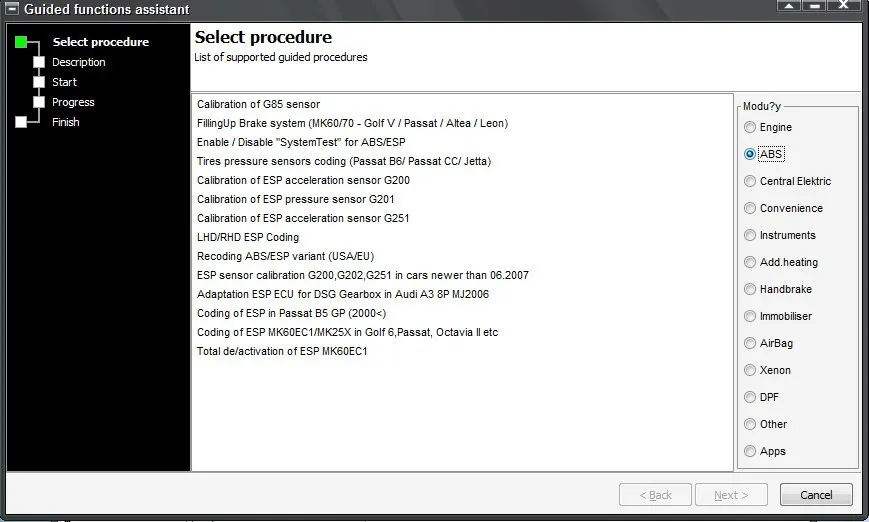
Task: Click the Finish step white square indicator
Action: pyautogui.click(x=21, y=122)
